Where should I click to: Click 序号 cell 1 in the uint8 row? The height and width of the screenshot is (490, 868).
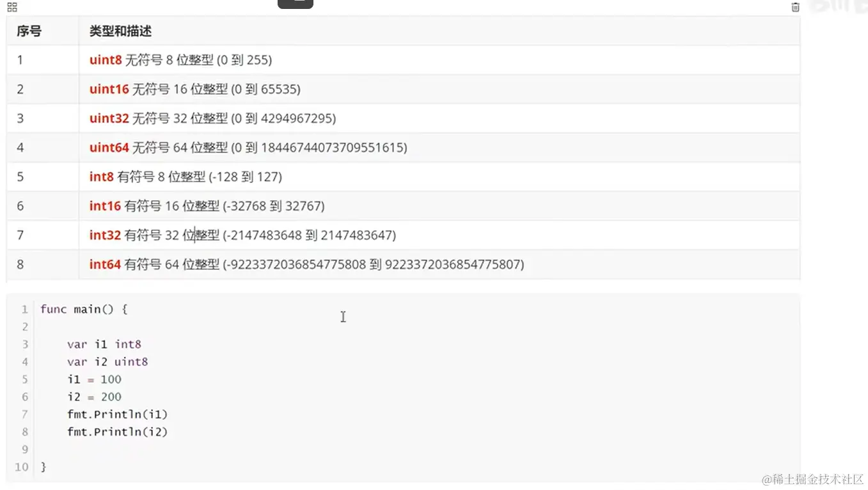click(x=43, y=60)
